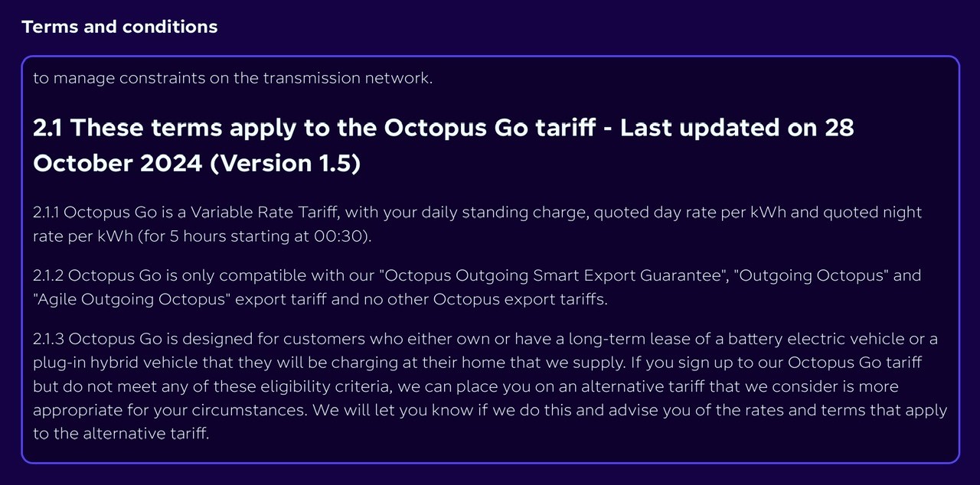Click "quoted night" at end of 2.1.1 line
980x485 pixels.
pyautogui.click(x=872, y=212)
